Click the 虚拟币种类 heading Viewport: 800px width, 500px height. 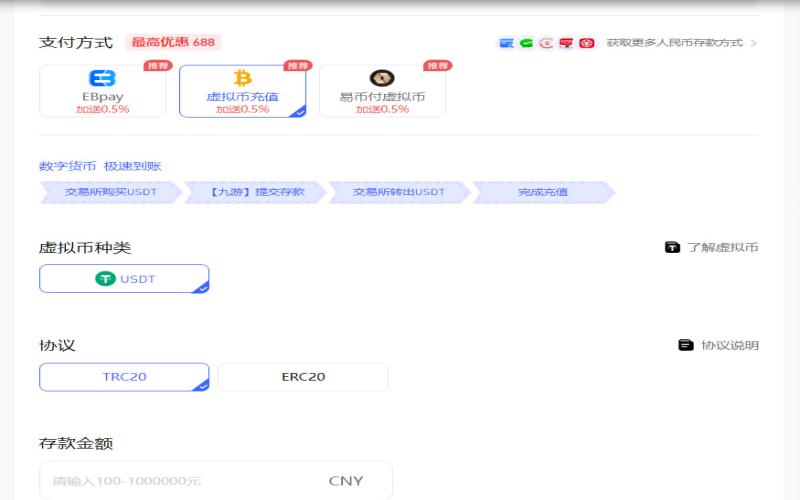[85, 248]
